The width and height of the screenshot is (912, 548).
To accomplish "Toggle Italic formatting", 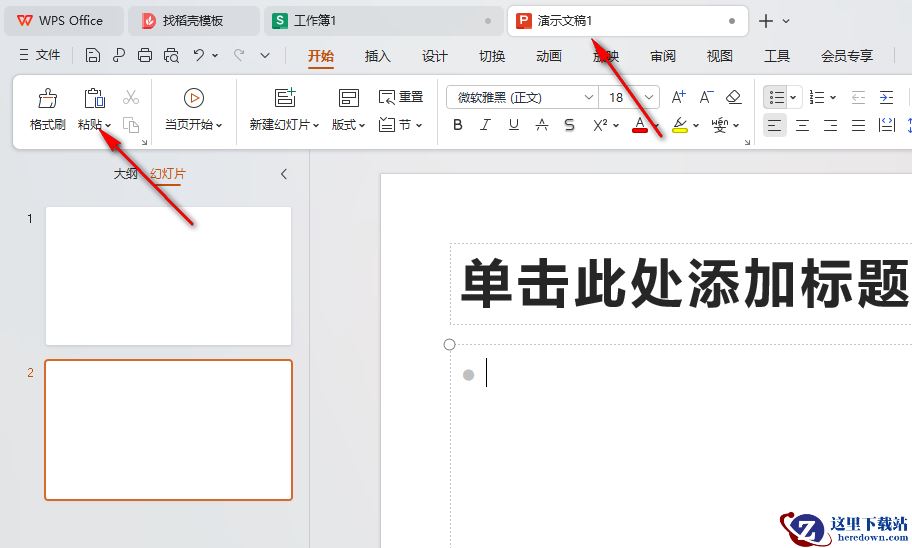I will pyautogui.click(x=486, y=124).
